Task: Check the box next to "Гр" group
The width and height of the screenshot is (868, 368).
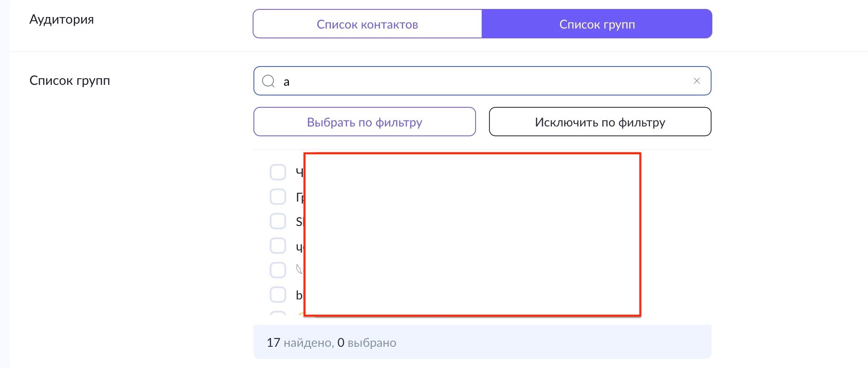Action: coord(278,197)
